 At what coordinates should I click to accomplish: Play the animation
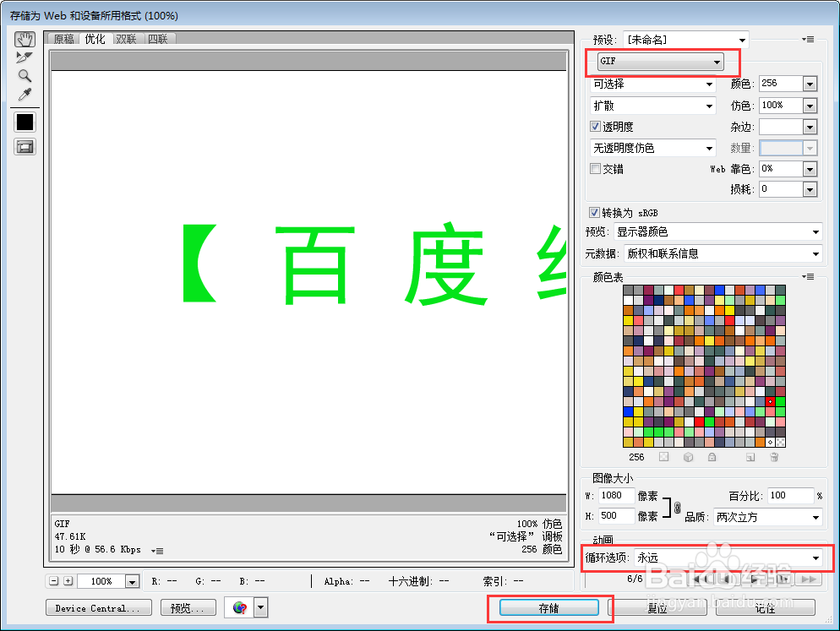[755, 579]
